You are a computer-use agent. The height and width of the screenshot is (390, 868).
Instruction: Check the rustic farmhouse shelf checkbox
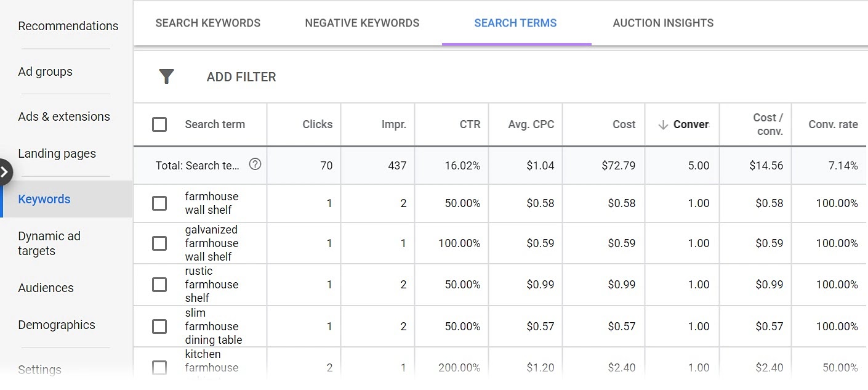click(x=159, y=284)
